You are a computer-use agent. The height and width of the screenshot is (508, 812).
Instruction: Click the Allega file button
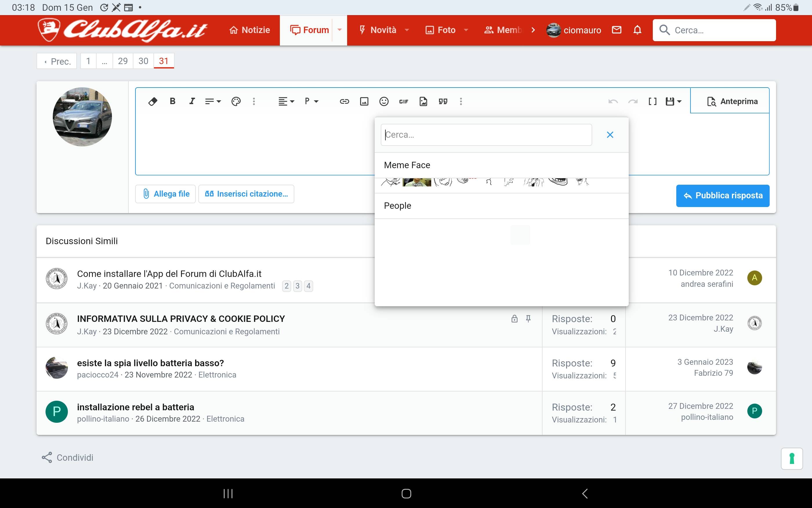(165, 194)
